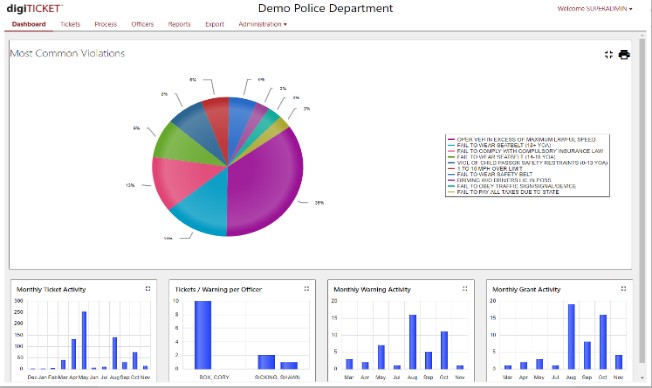Click the Aug bar in Monthly Warning Activity

[x=412, y=342]
